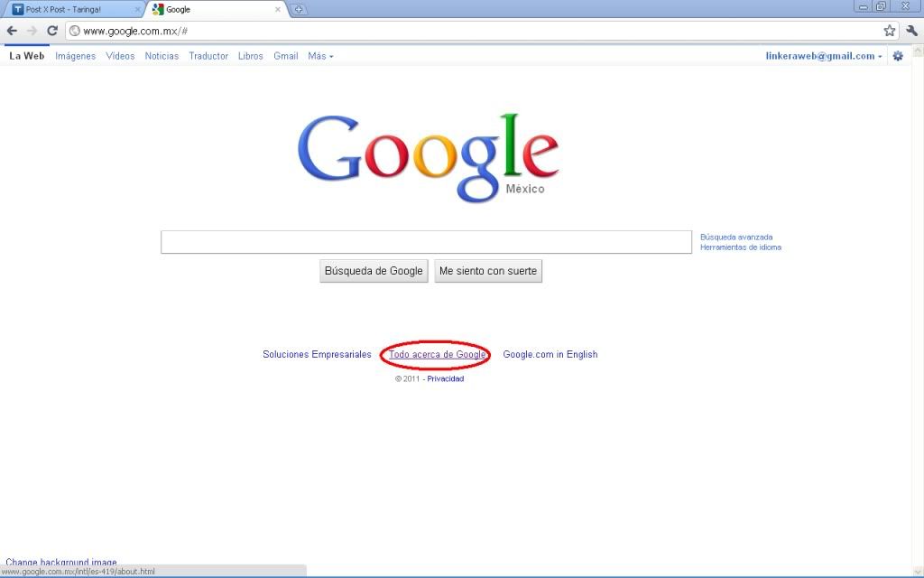The width and height of the screenshot is (924, 578).
Task: Select the Google tab
Action: pyautogui.click(x=215, y=9)
